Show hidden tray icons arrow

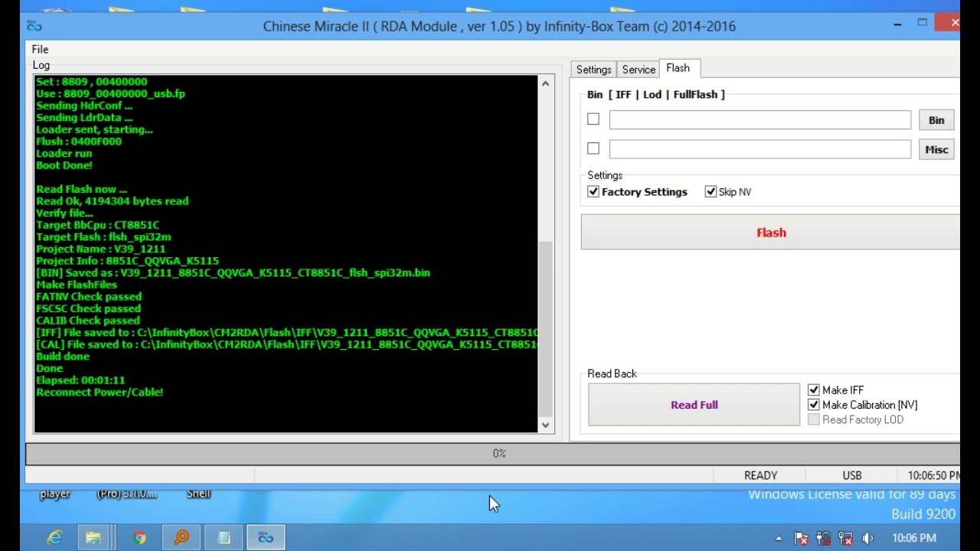pyautogui.click(x=779, y=539)
